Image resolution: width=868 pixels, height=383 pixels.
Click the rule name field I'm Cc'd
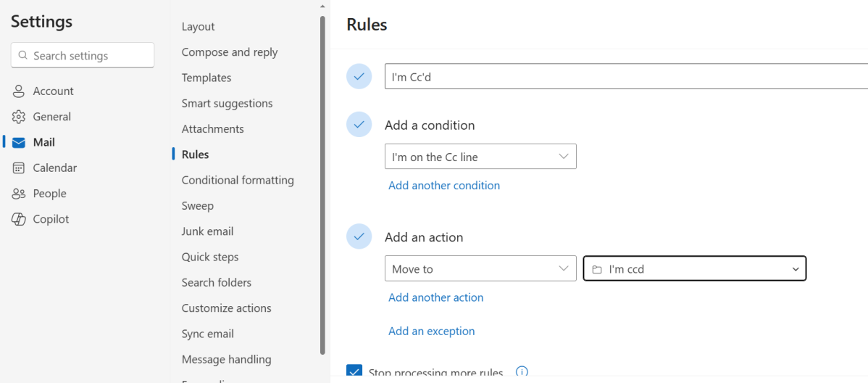(623, 76)
